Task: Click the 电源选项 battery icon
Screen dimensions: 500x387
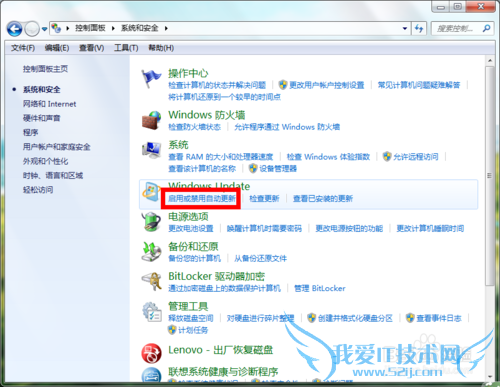Action: click(151, 221)
